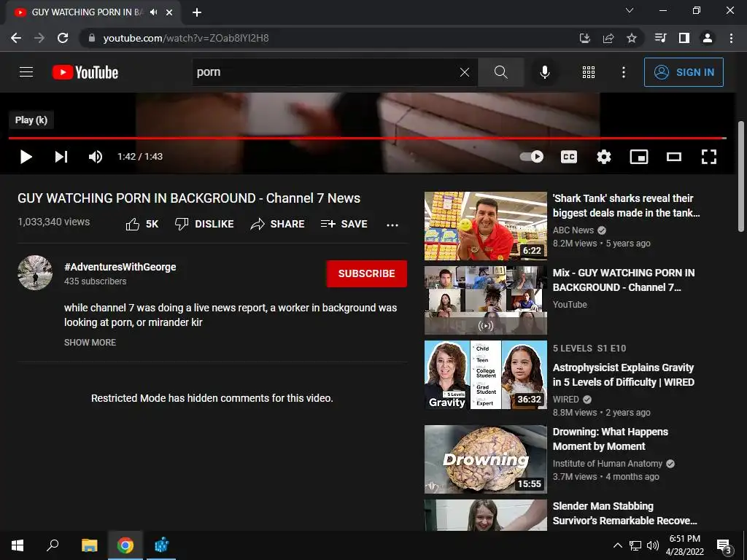
Task: Open Astrophysicist Explains Gravity video title
Action: pos(623,375)
